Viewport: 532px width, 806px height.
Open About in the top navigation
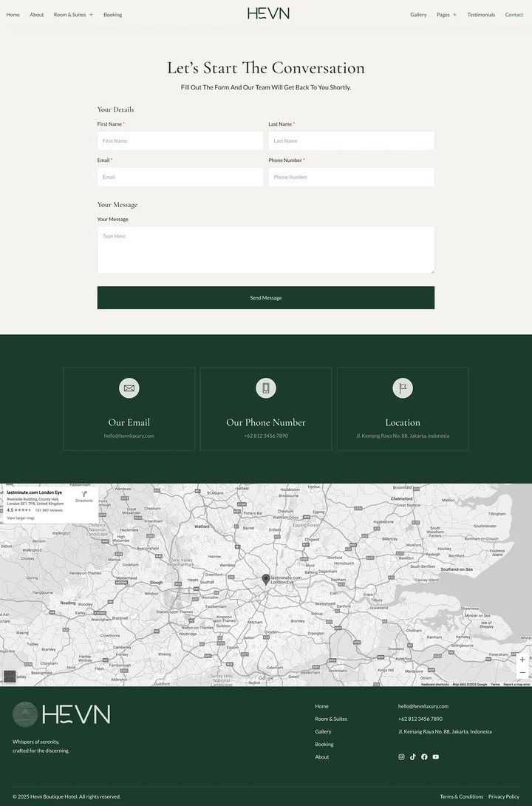[x=36, y=14]
